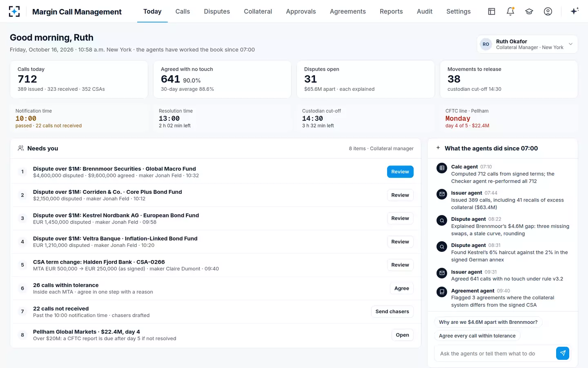This screenshot has width=588, height=368.
Task: Open the Settings tab
Action: 458,11
